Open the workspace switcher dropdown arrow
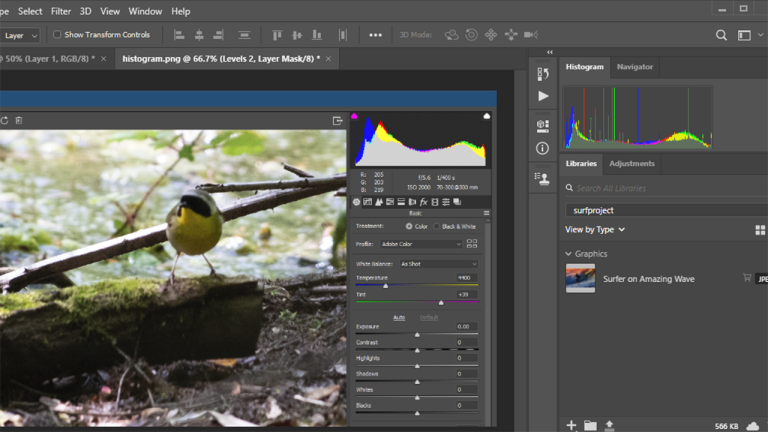The width and height of the screenshot is (768, 432). point(761,35)
